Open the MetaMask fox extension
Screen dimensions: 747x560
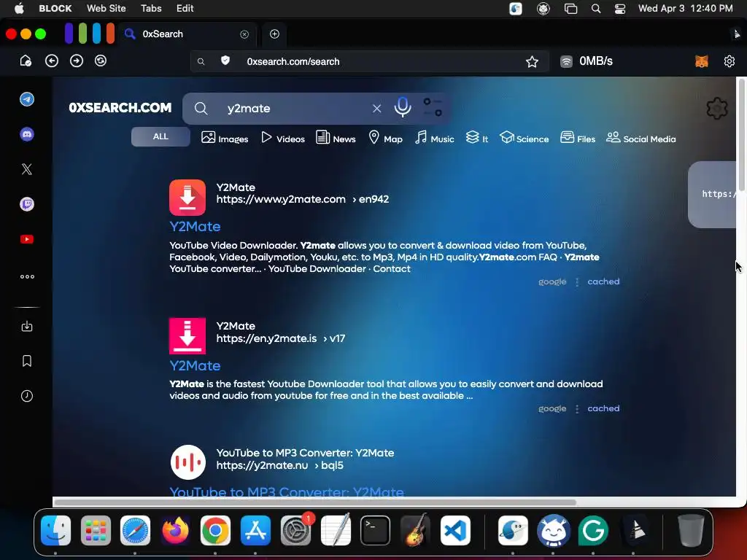coord(702,61)
